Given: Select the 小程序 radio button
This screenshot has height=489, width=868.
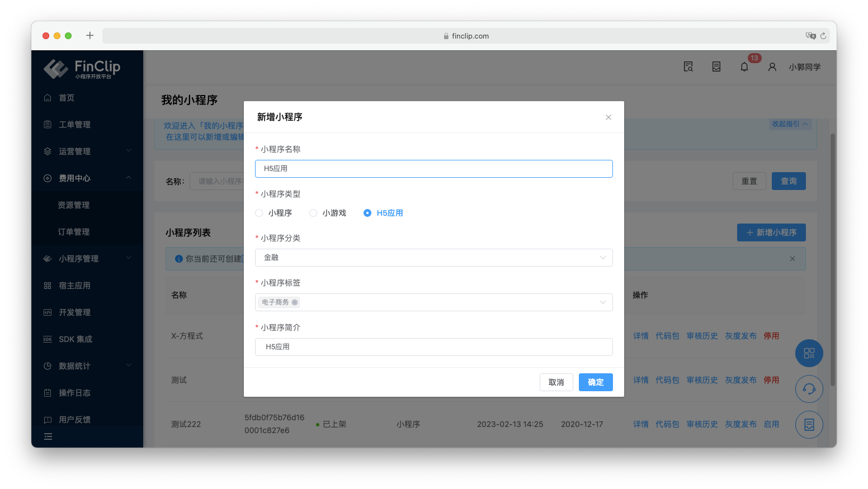Looking at the screenshot, I should click(x=259, y=213).
